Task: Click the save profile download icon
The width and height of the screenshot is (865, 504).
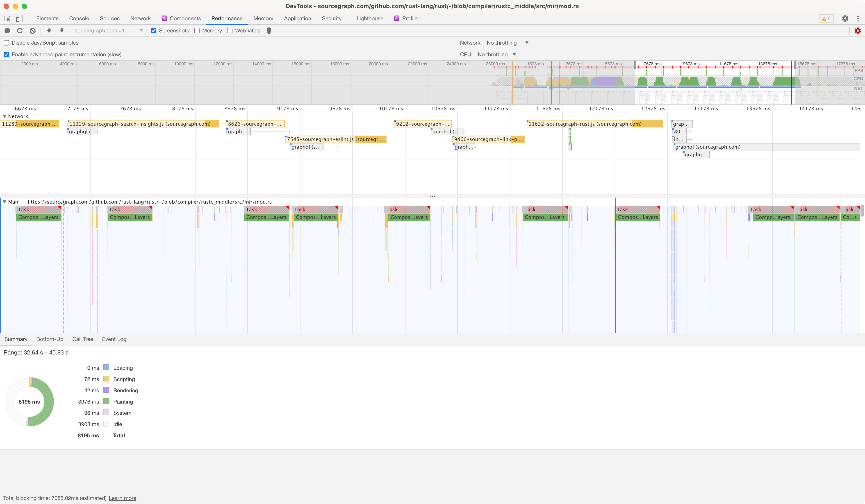Action: (x=62, y=31)
